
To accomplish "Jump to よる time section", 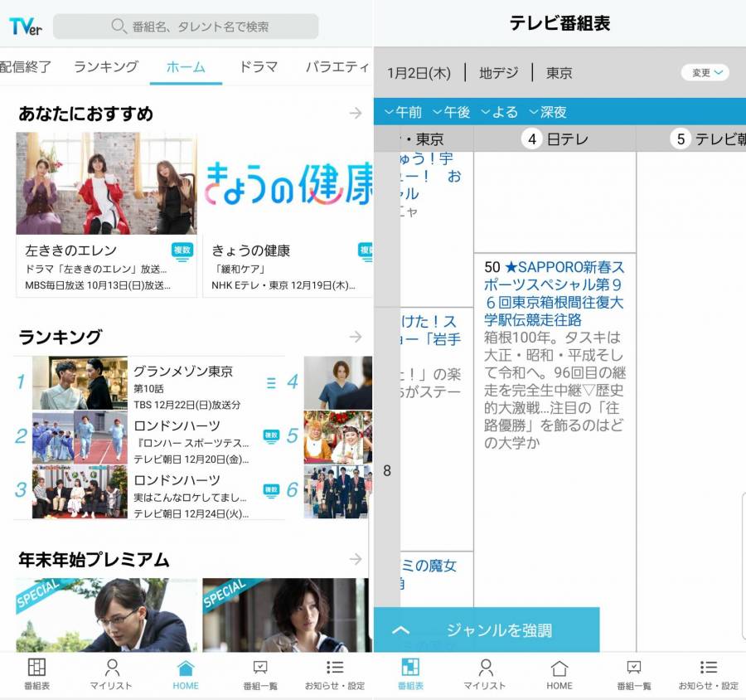I will (x=499, y=112).
